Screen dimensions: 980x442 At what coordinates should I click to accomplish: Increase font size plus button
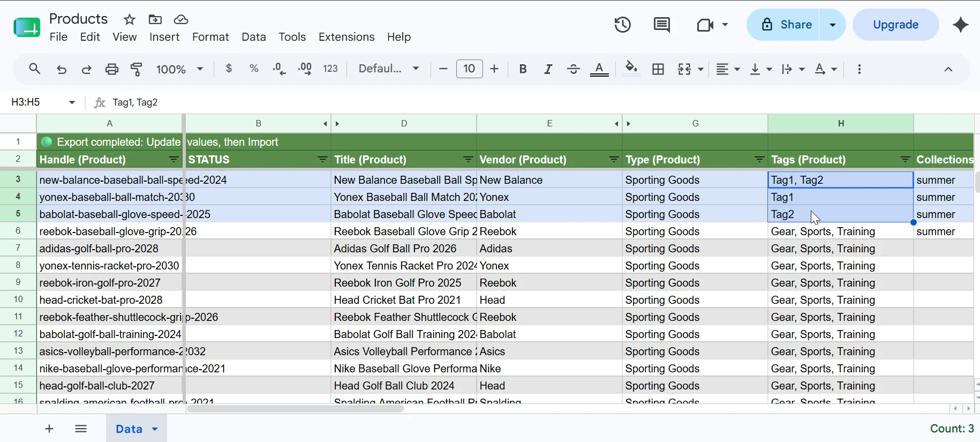pyautogui.click(x=494, y=69)
